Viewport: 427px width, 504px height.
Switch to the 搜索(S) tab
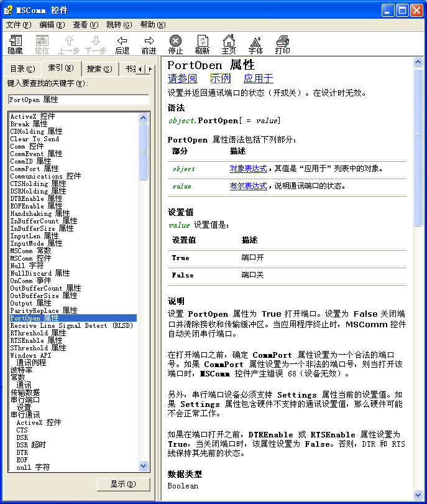pyautogui.click(x=99, y=69)
